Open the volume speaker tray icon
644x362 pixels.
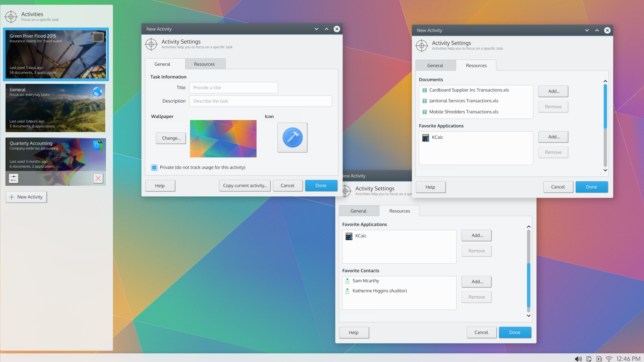click(x=578, y=359)
